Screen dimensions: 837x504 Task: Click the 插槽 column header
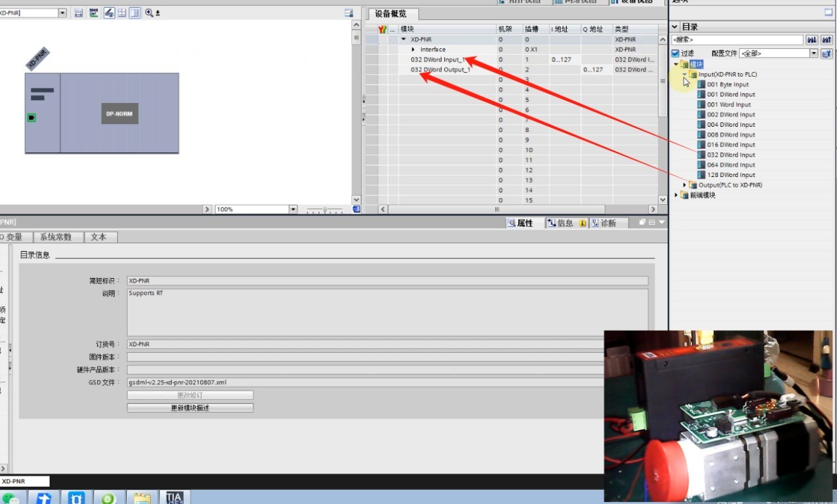536,29
